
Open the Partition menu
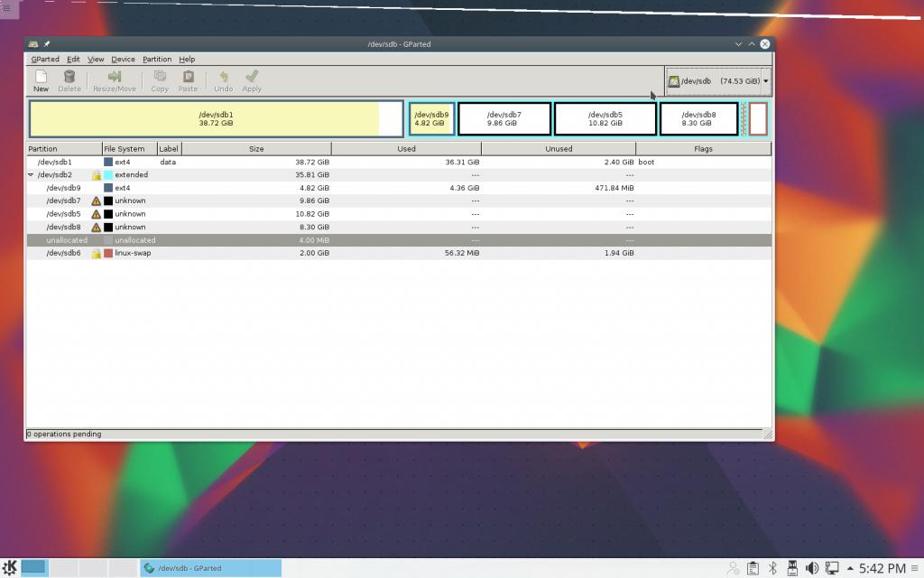click(x=156, y=59)
